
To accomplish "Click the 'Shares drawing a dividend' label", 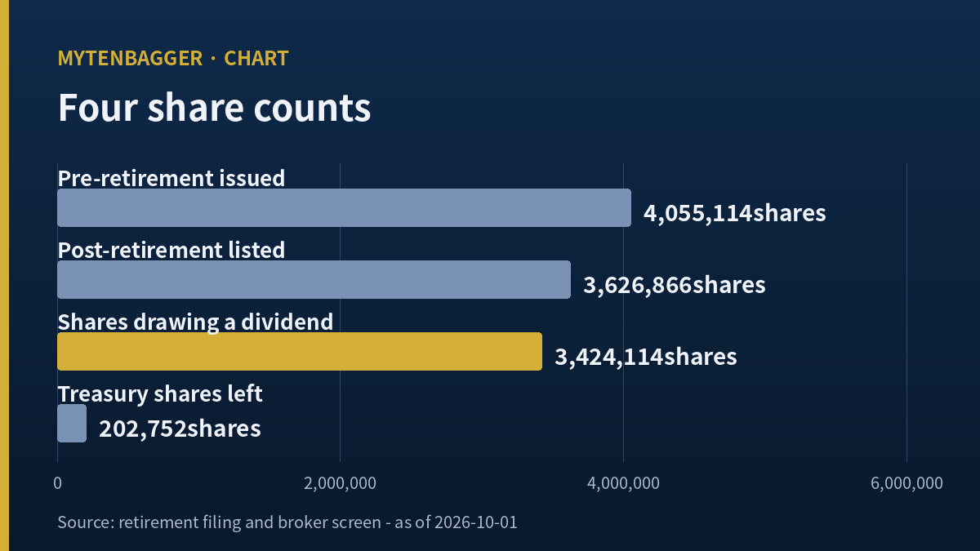I will coord(195,322).
